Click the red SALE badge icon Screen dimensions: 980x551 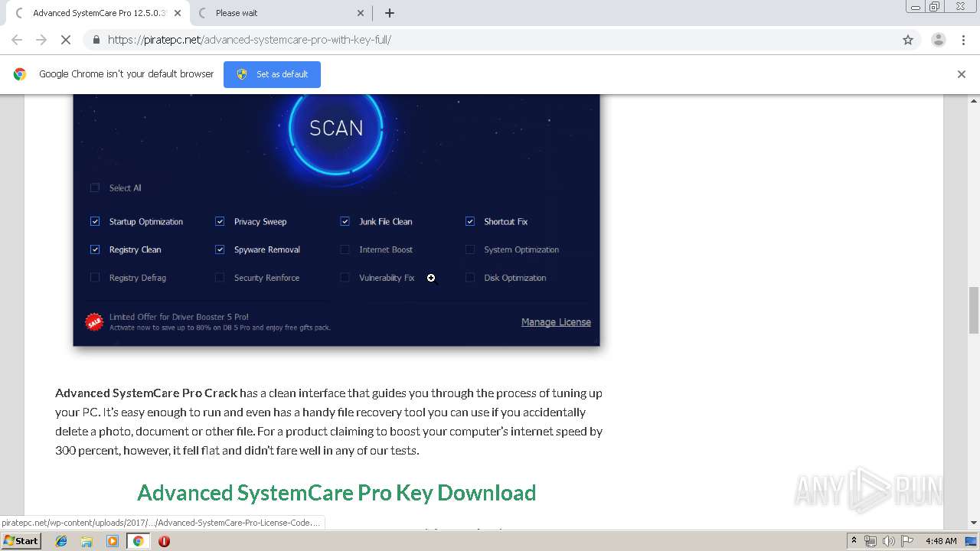[94, 322]
